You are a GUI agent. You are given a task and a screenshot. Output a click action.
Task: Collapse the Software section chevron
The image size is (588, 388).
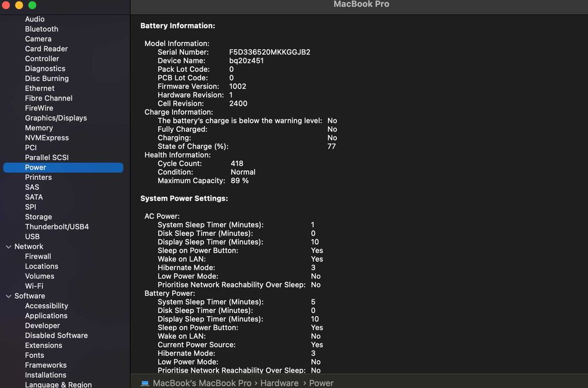click(8, 296)
